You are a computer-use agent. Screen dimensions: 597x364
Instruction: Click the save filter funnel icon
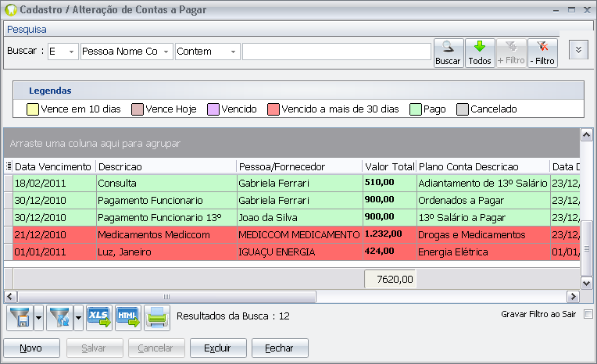coord(20,318)
